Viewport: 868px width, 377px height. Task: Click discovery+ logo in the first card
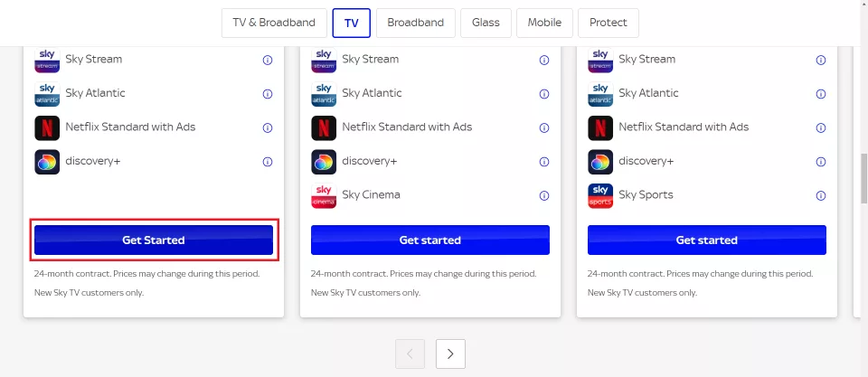tap(47, 162)
